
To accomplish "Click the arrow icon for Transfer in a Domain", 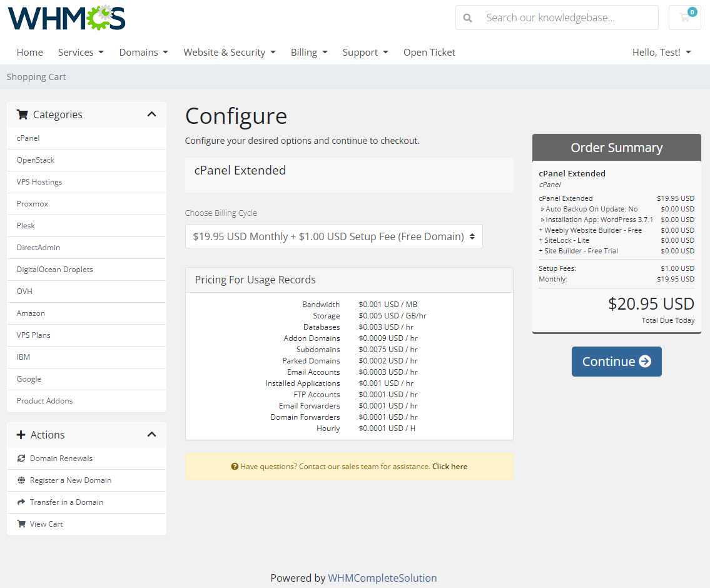I will click(21, 502).
